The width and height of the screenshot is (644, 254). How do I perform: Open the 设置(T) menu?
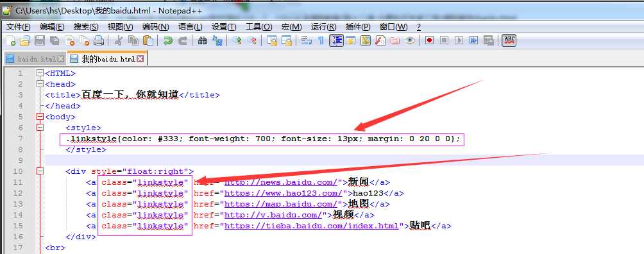224,27
